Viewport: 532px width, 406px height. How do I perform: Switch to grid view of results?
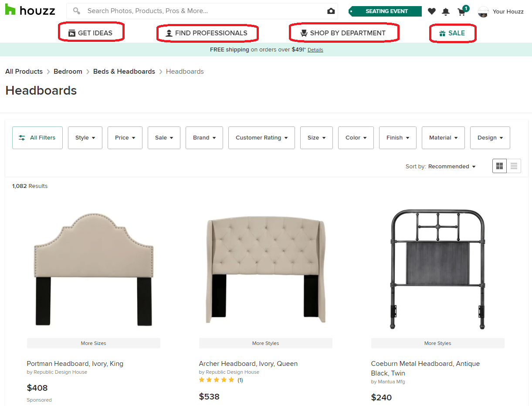500,166
